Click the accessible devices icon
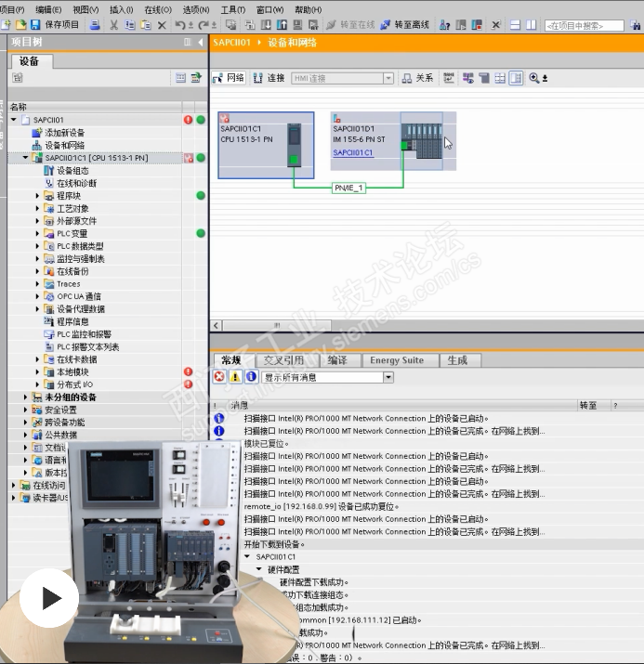The image size is (644, 664). (444, 25)
